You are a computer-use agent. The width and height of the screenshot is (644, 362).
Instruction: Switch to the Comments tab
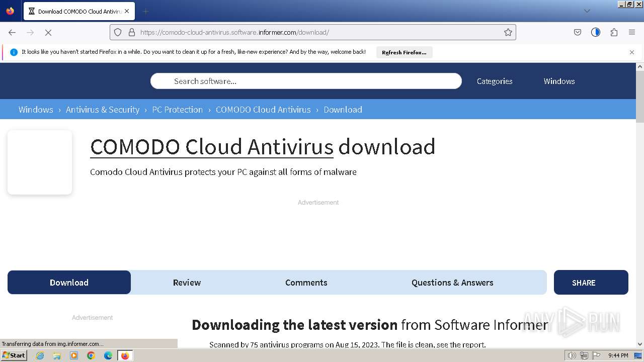306,283
